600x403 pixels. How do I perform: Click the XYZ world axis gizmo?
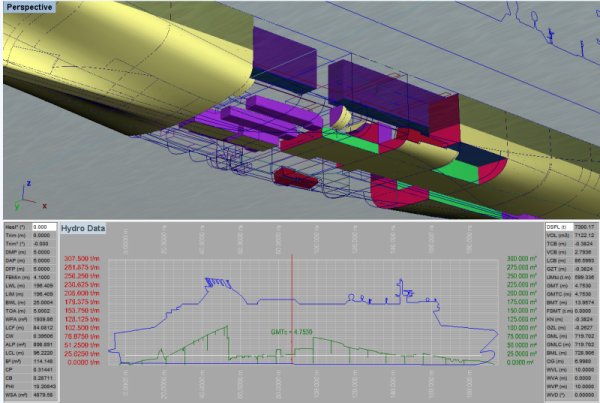(30, 197)
